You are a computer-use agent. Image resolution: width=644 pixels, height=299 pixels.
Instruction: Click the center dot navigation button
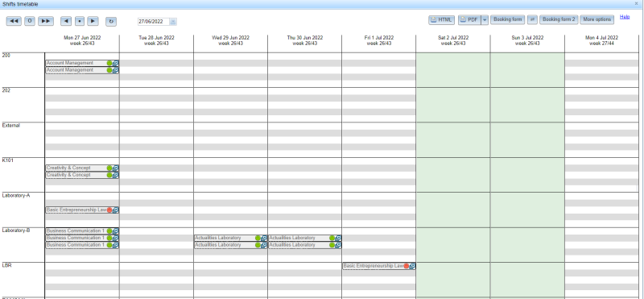coord(80,22)
